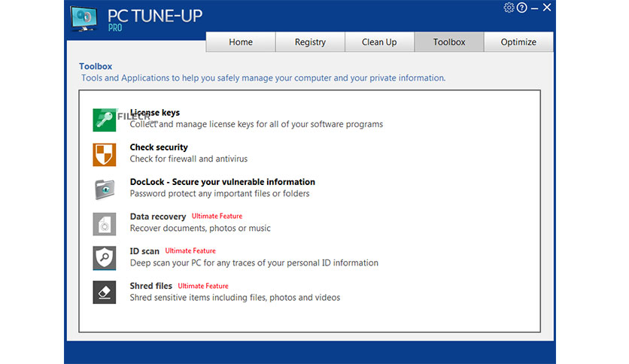Switch to the Home tab
Viewport: 629px width, 364px height.
coord(241,42)
